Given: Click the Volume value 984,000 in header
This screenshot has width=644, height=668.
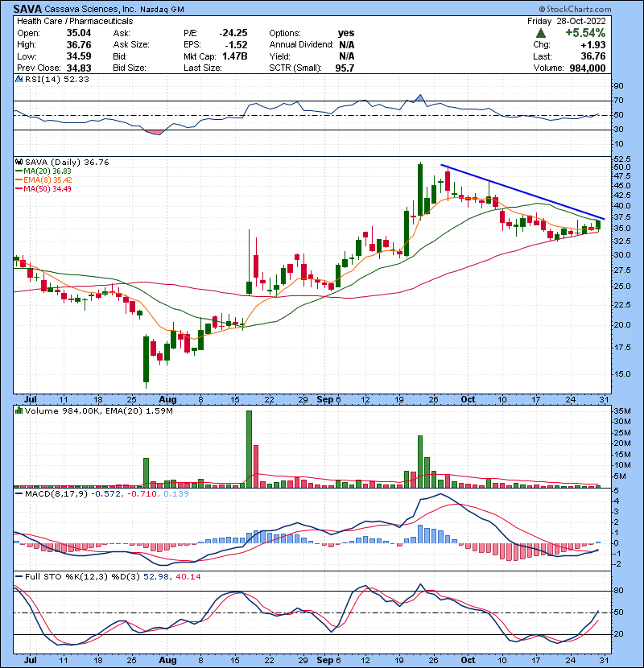Looking at the screenshot, I should tap(588, 68).
